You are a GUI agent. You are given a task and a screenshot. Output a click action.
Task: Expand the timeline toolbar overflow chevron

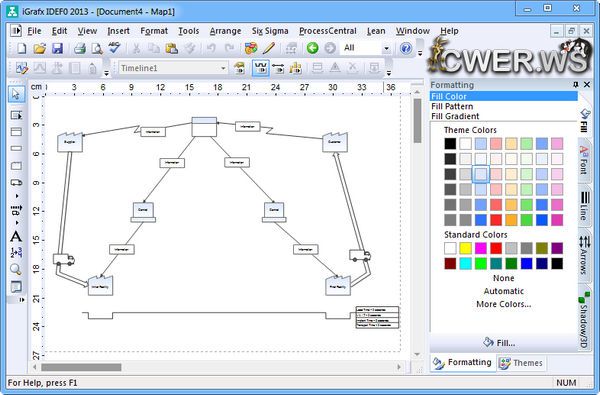click(x=389, y=73)
